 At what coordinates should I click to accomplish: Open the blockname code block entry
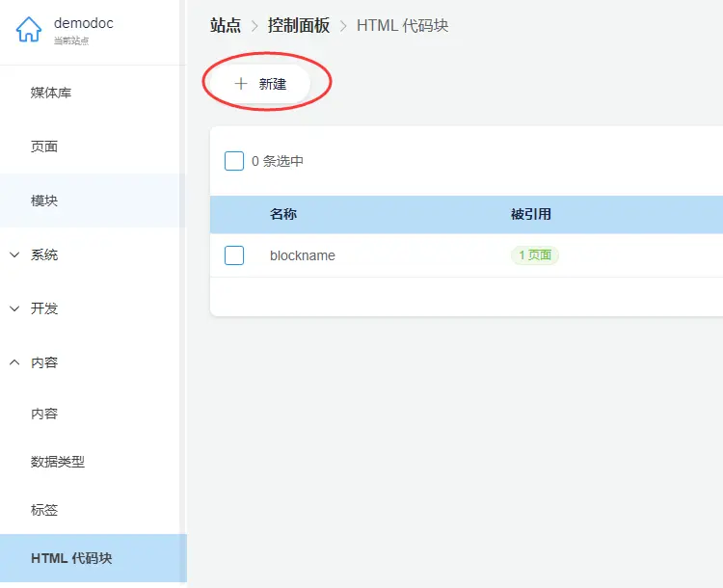[x=303, y=255]
